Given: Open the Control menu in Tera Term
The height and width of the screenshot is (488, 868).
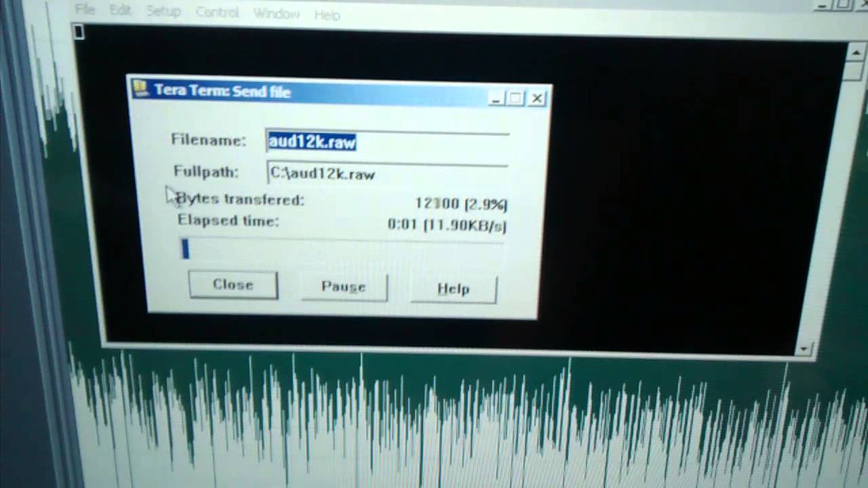Looking at the screenshot, I should pyautogui.click(x=217, y=12).
